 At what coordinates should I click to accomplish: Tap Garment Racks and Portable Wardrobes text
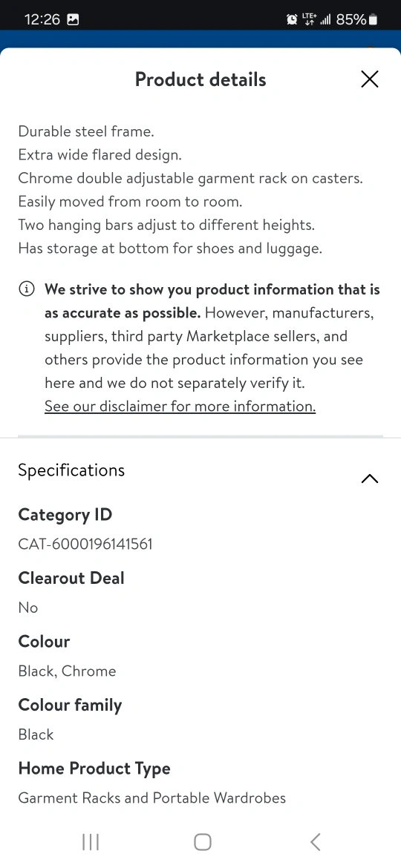click(x=151, y=798)
